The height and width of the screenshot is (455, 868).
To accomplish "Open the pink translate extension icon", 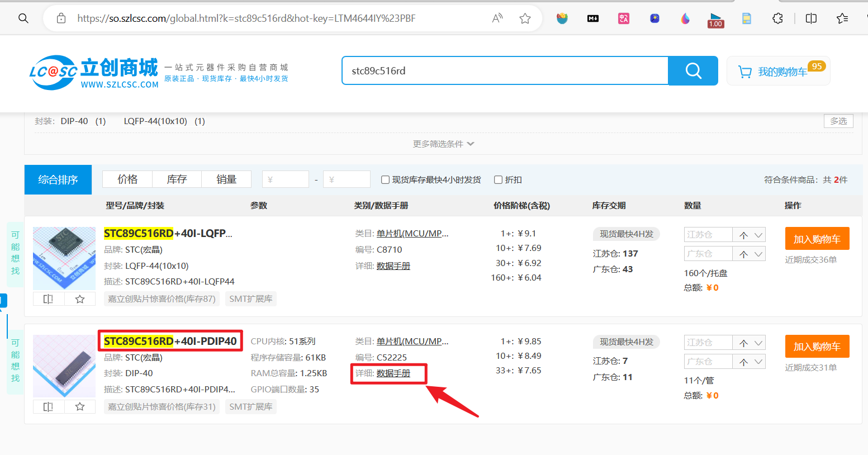I will 624,18.
